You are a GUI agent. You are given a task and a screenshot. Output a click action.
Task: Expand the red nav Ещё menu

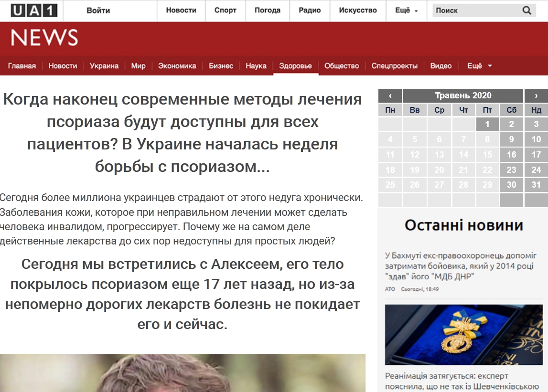(x=480, y=66)
